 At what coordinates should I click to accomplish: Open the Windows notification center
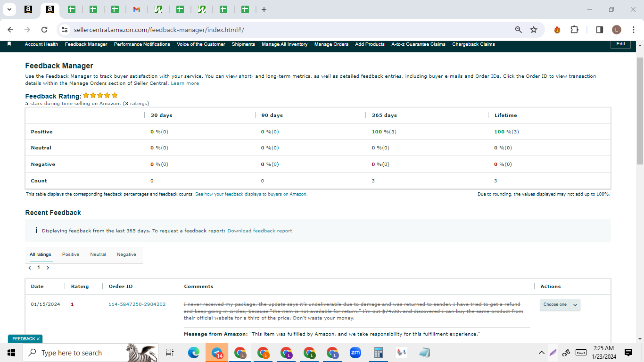tap(628, 353)
